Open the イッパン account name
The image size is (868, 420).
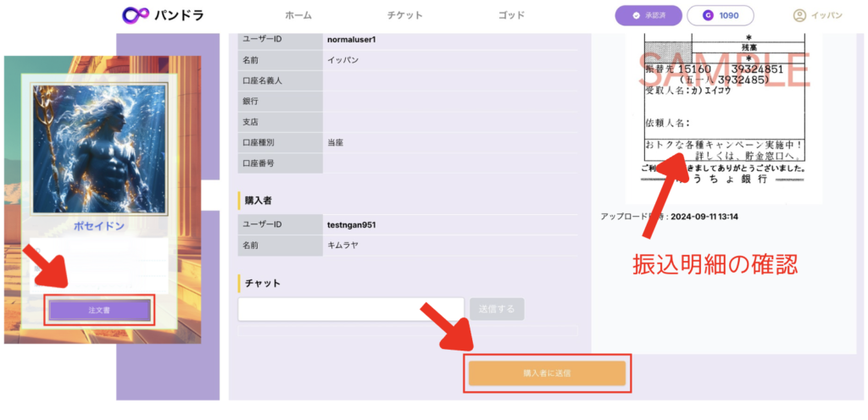(x=826, y=15)
